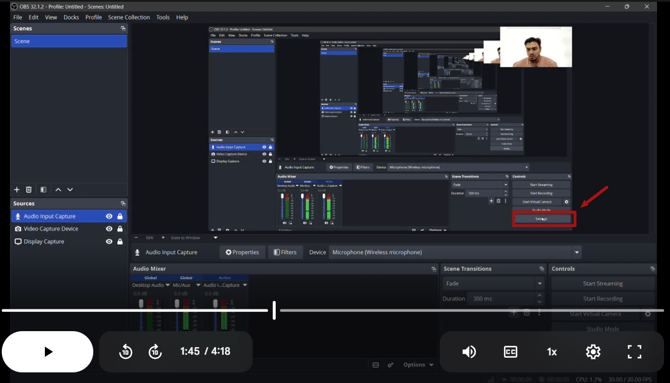Toggle closed captions with the CC button

510,352
